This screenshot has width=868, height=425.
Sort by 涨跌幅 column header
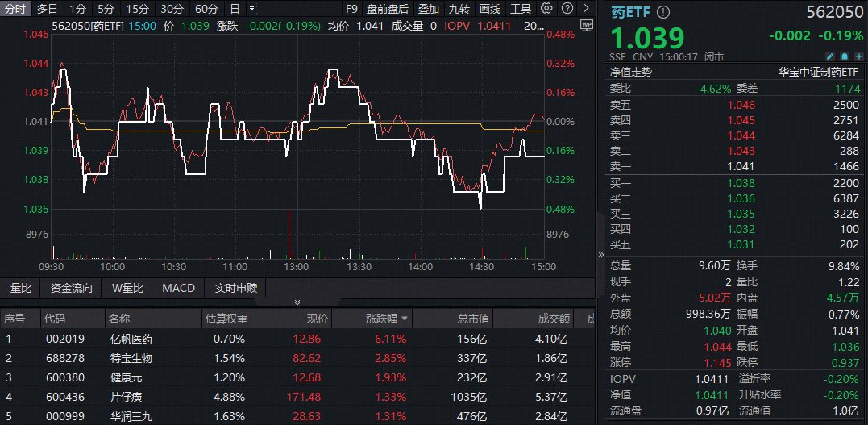coord(387,319)
